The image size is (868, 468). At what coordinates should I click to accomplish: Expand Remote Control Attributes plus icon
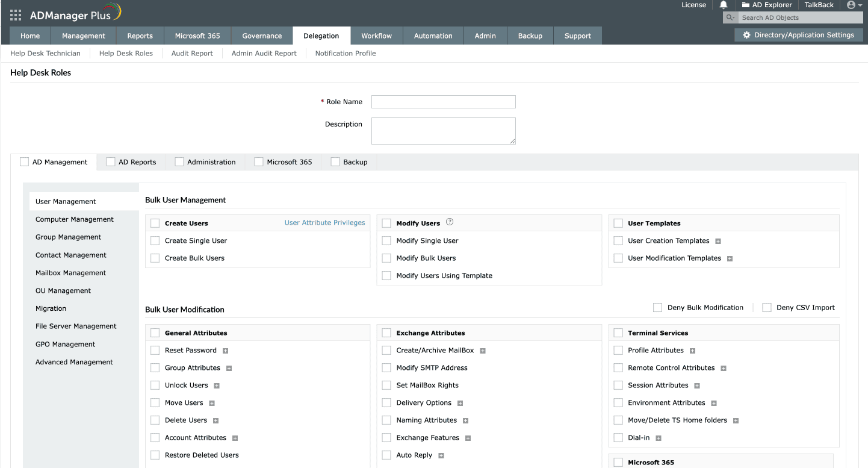(x=724, y=368)
